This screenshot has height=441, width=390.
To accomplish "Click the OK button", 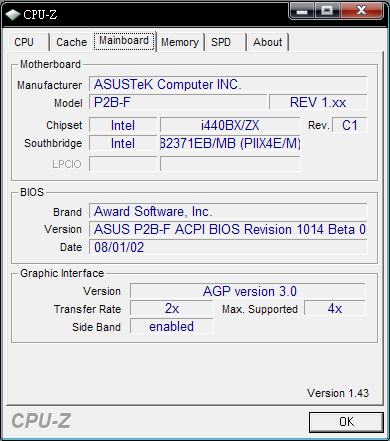I will 346,422.
